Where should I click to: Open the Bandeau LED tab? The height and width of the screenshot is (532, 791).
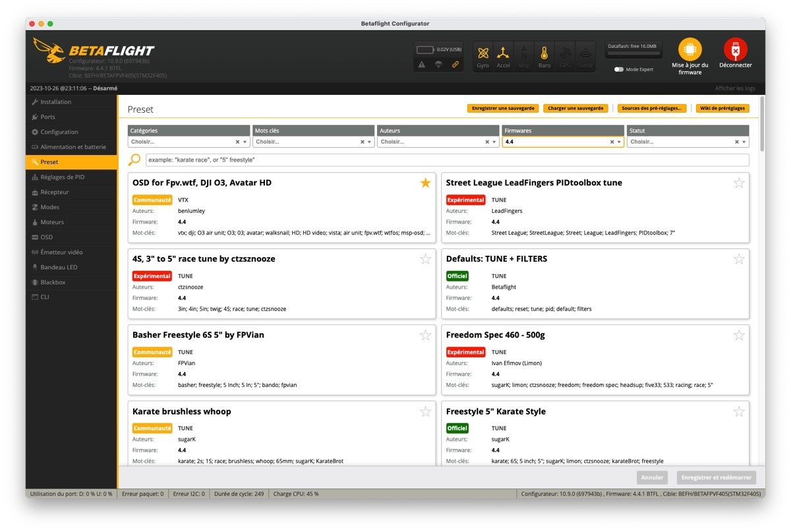point(71,267)
